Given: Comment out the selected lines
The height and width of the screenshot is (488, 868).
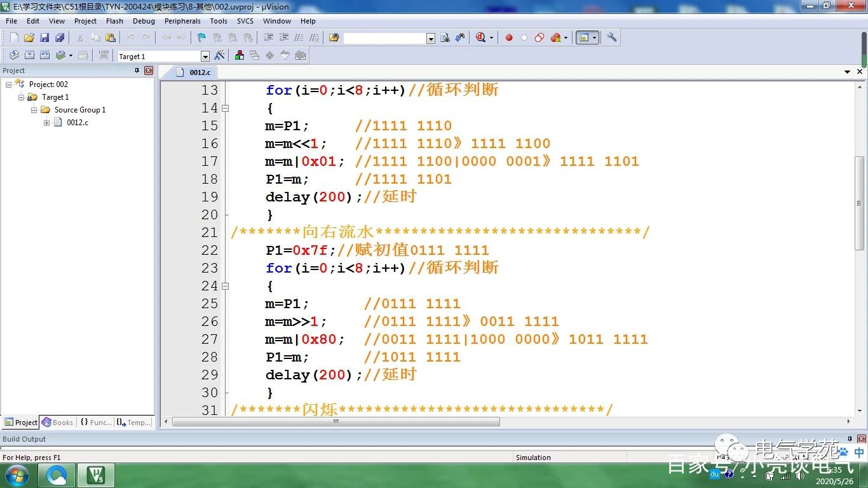Looking at the screenshot, I should (299, 37).
